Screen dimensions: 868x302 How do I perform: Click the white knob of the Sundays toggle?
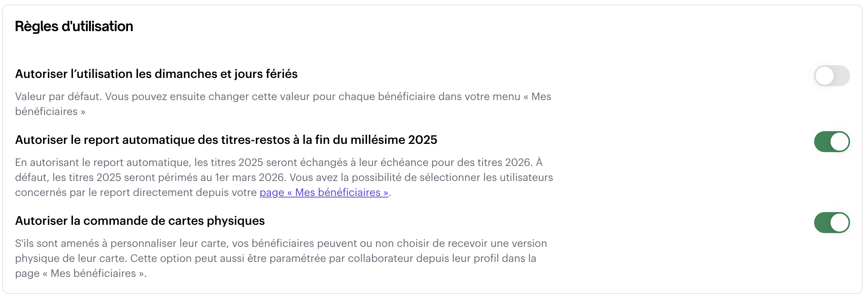[x=825, y=76]
